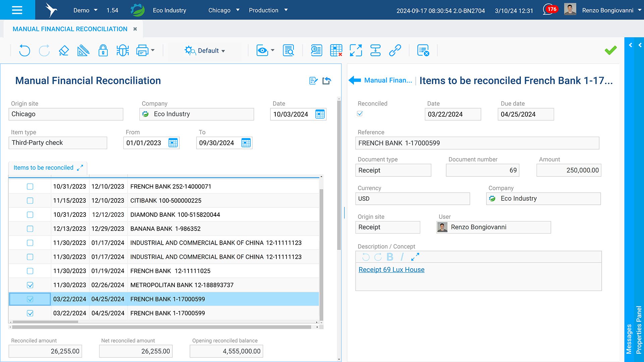Open the Receipt 69 Lux House link
This screenshot has height=362, width=644.
tap(391, 270)
